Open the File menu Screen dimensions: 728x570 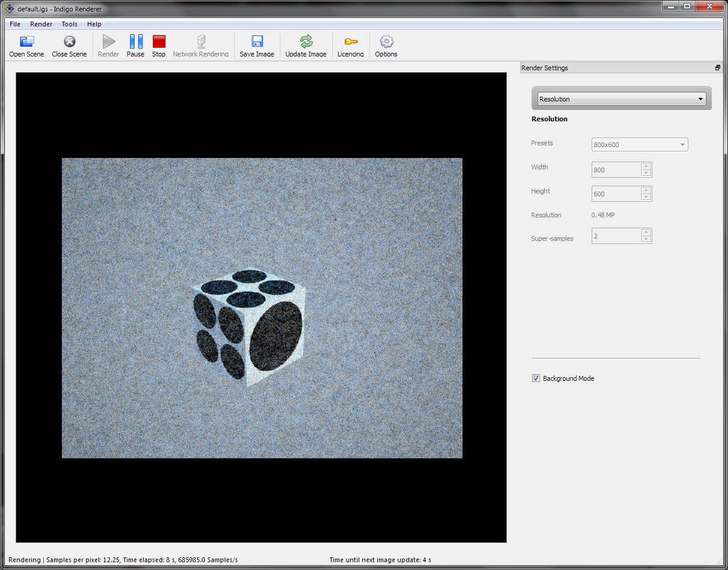(x=15, y=24)
